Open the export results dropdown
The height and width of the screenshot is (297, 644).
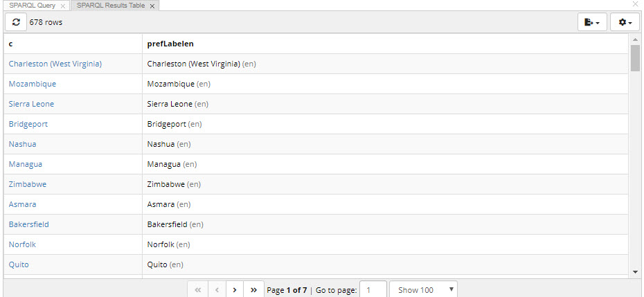click(x=591, y=22)
